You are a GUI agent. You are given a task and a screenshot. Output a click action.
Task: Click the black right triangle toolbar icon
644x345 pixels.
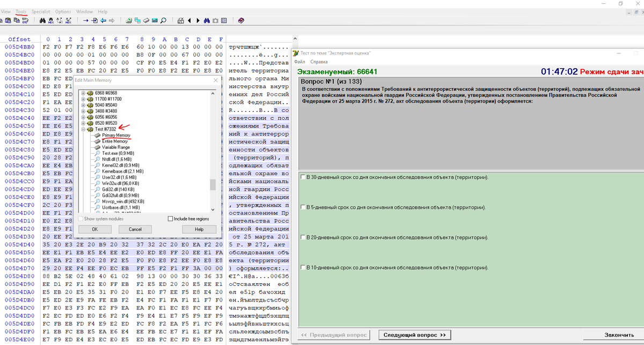point(198,20)
